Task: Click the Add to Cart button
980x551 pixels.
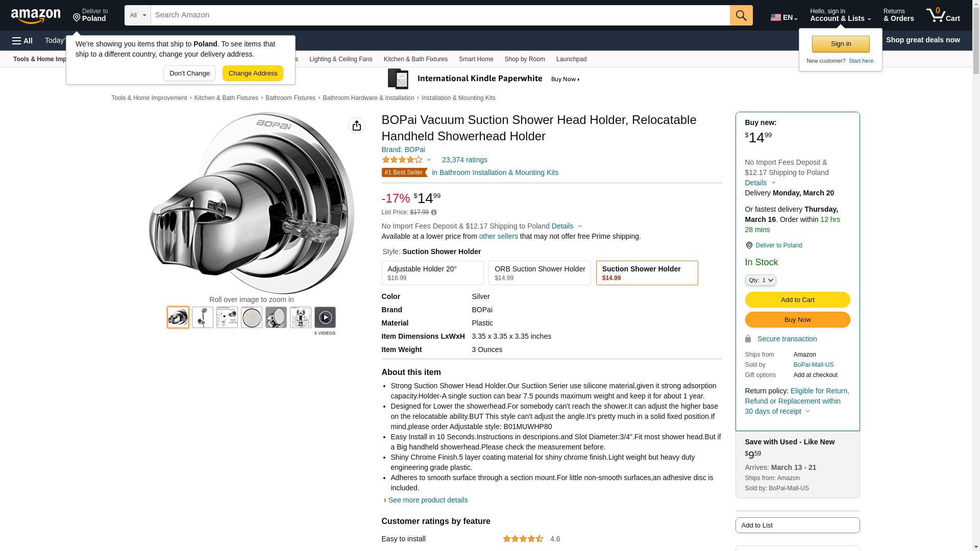Action: (797, 299)
